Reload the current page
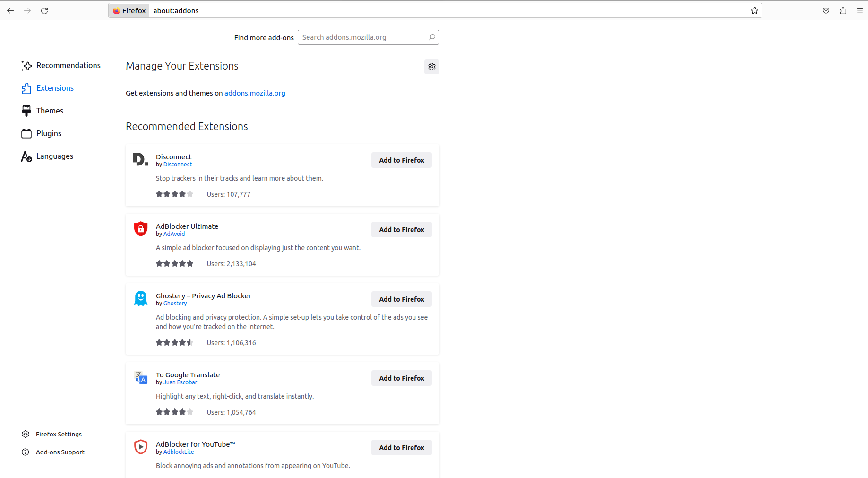This screenshot has height=478, width=868. point(44,10)
